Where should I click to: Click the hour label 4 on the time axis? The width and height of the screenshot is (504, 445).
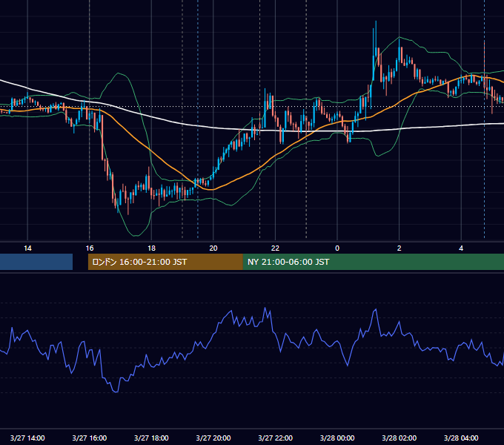(x=461, y=248)
